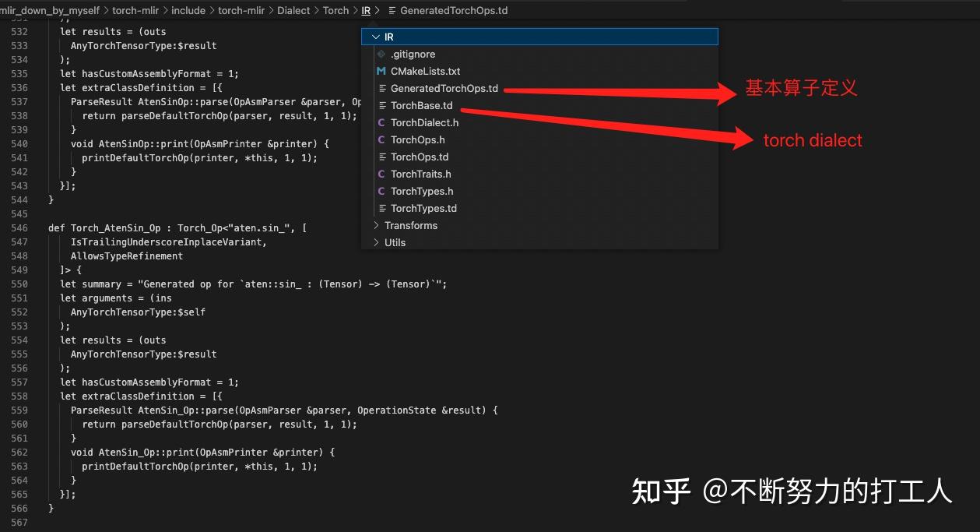Click line number 546 in the editor gutter
The width and height of the screenshot is (980, 532).
[x=21, y=227]
